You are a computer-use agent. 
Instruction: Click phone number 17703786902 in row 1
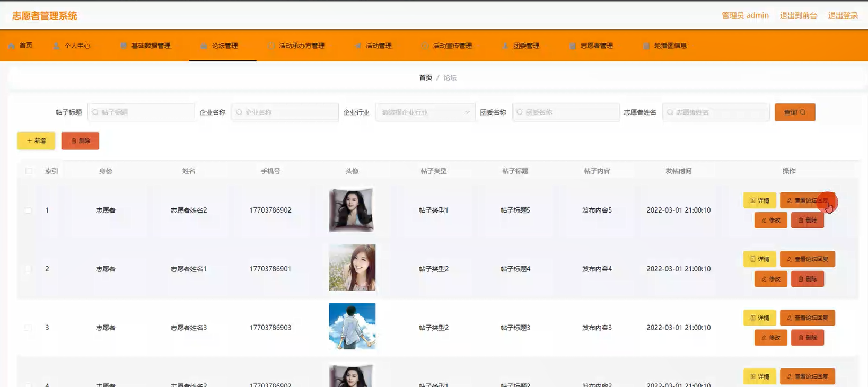[x=270, y=210]
